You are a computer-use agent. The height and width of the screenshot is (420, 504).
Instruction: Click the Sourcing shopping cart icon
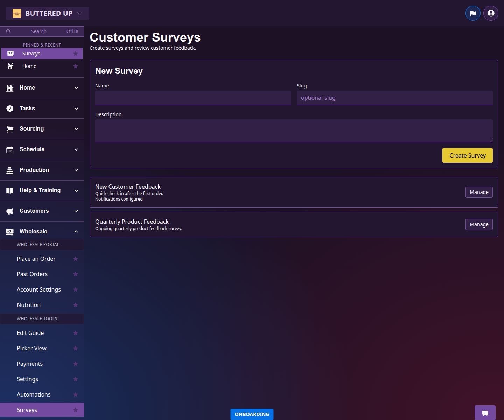tap(9, 128)
